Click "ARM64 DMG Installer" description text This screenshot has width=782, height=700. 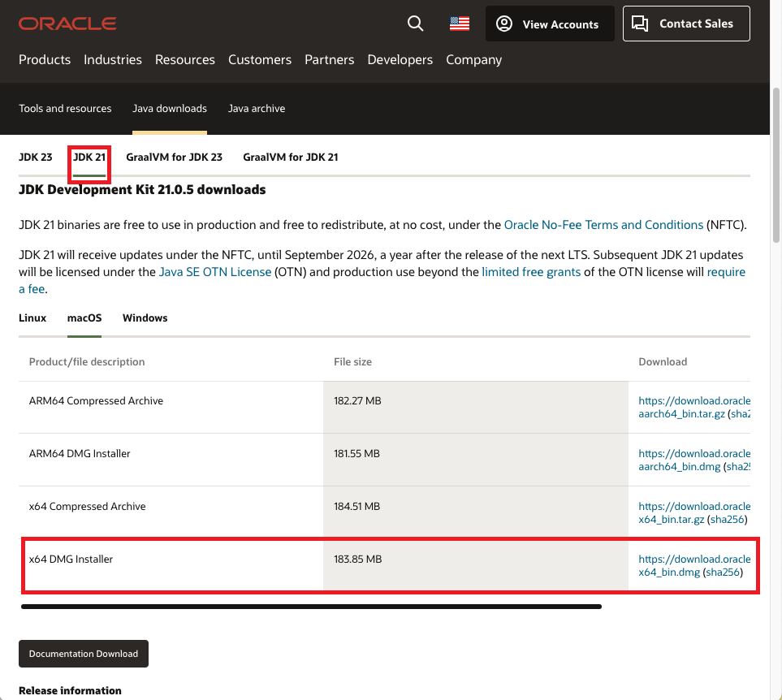tap(80, 454)
